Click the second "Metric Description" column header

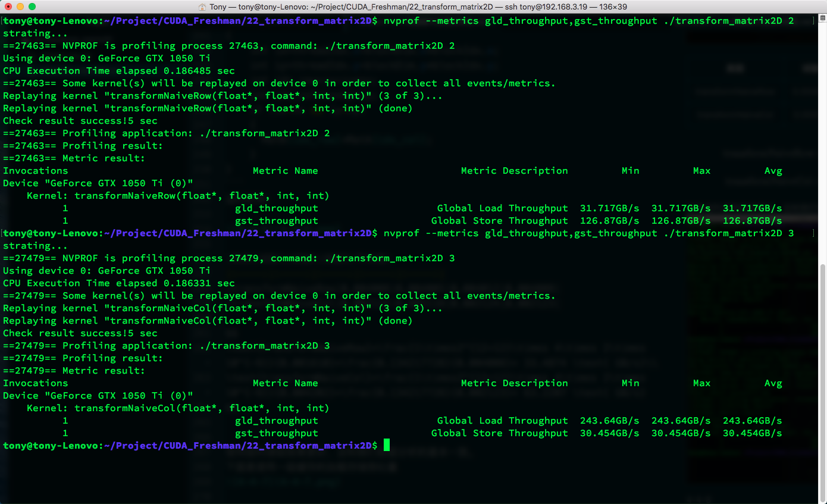tap(514, 383)
